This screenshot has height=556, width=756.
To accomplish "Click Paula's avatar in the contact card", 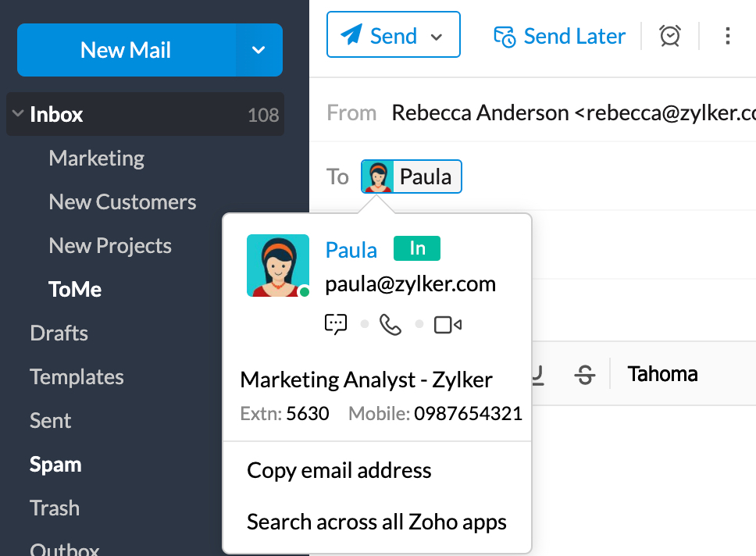I will 273,266.
